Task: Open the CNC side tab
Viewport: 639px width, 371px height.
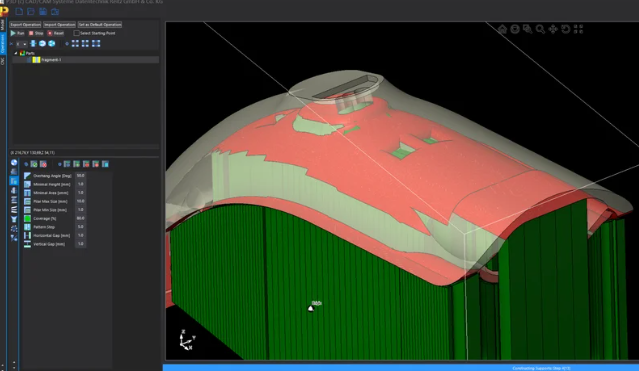Action: coord(2,61)
